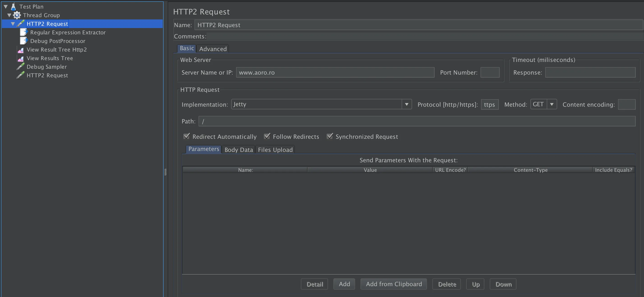Click Add from Clipboard button
The image size is (644, 297).
pos(394,284)
